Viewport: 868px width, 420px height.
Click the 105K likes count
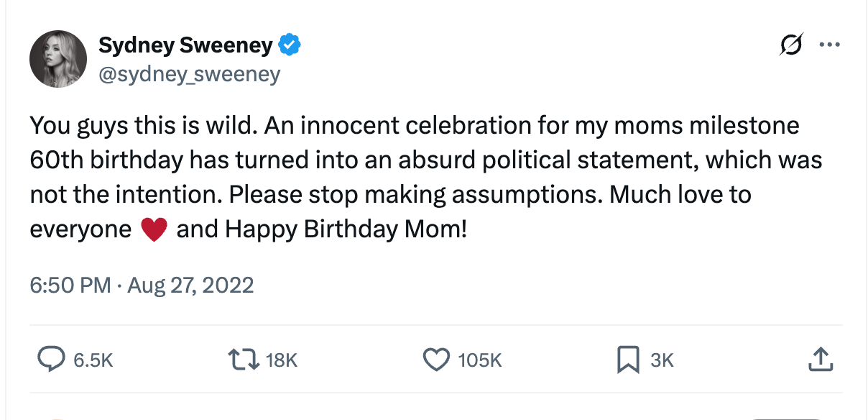(479, 360)
